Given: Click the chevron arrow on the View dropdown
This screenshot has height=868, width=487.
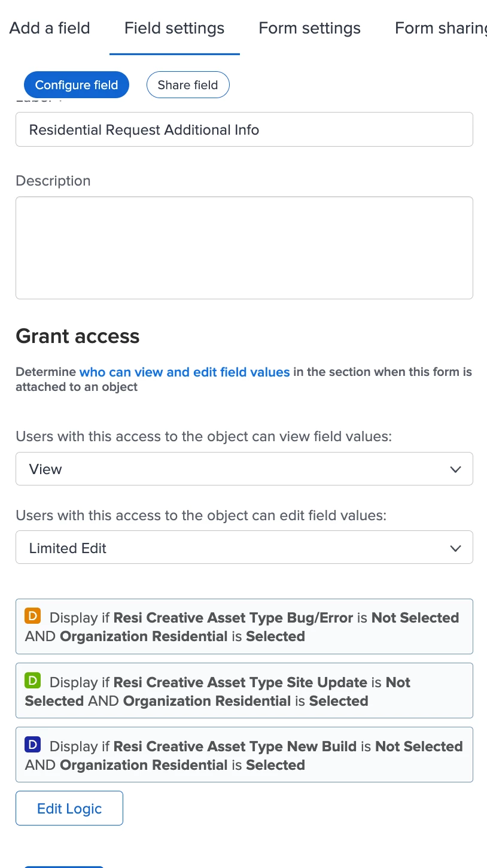Looking at the screenshot, I should tap(455, 469).
